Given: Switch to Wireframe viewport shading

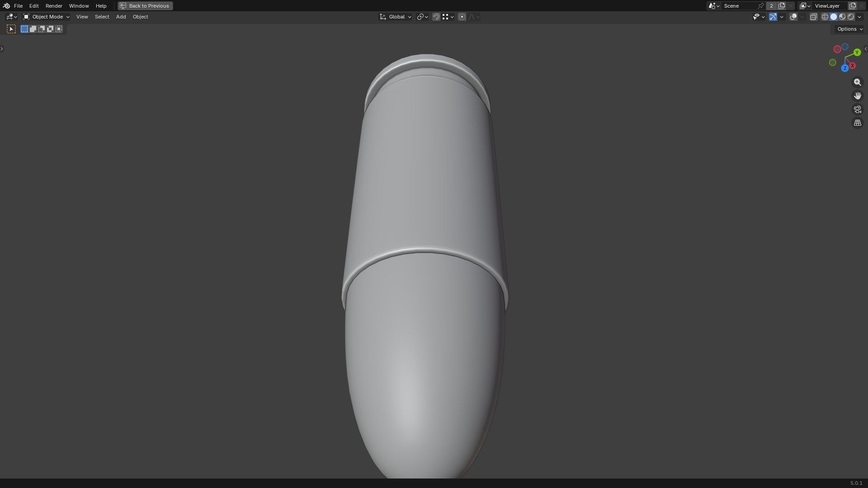Looking at the screenshot, I should (825, 17).
